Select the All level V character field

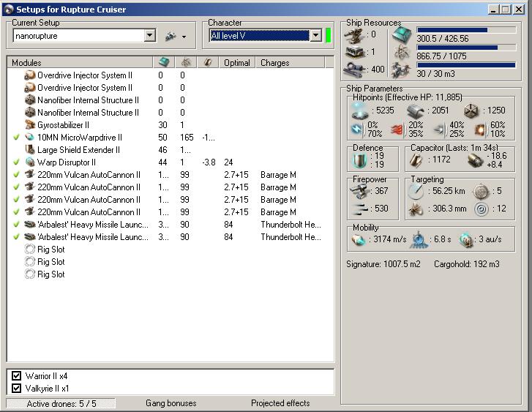(x=260, y=35)
